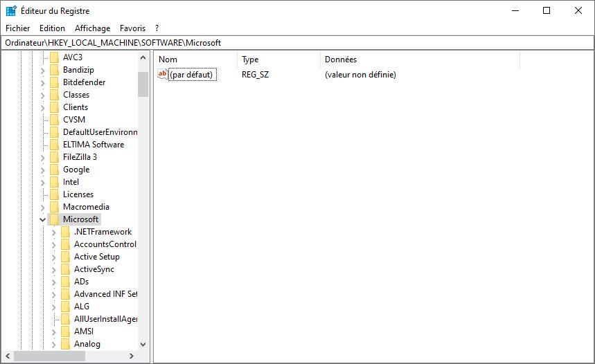Click the Classes folder icon
This screenshot has height=364, width=595.
click(x=54, y=95)
